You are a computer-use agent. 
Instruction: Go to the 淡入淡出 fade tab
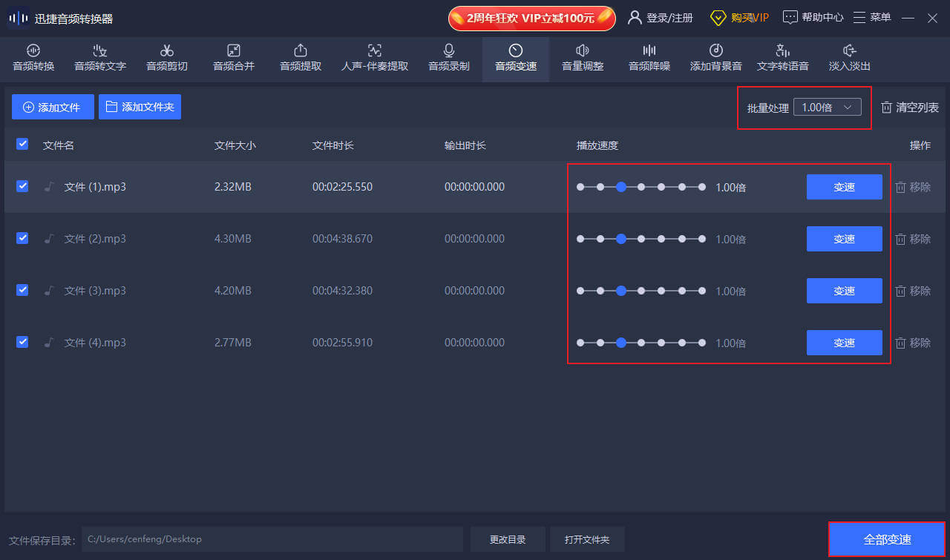tap(849, 58)
